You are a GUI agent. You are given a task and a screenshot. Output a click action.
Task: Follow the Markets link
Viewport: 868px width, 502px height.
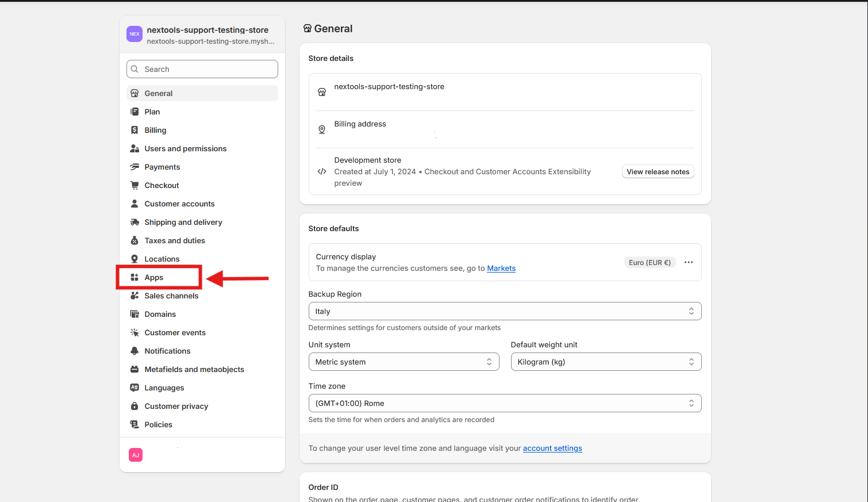pos(501,268)
